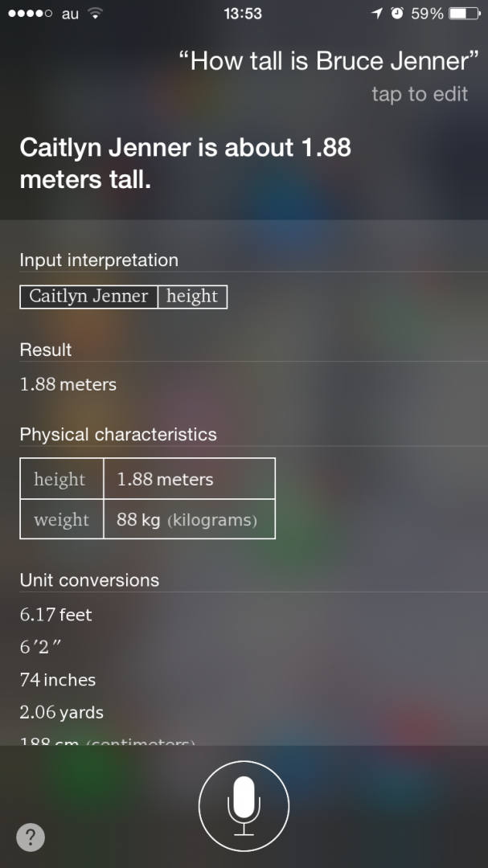Image resolution: width=488 pixels, height=868 pixels.
Task: Tap the 'height' cell in input interpretation
Action: (192, 296)
